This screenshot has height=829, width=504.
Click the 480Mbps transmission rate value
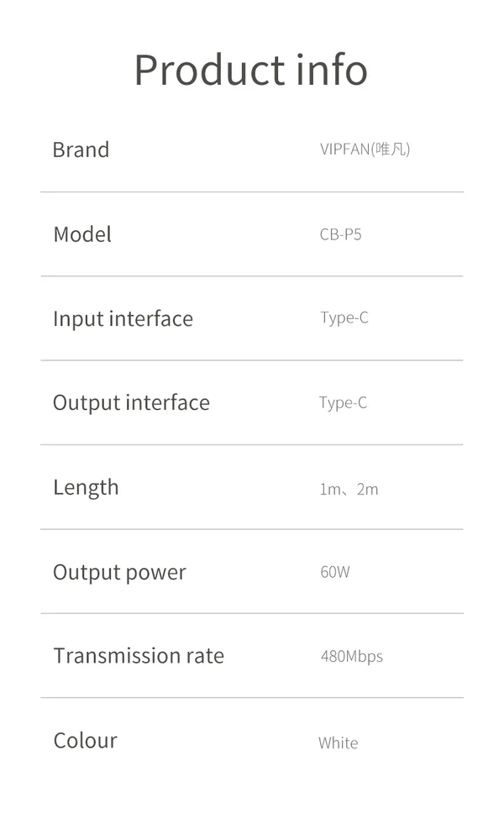click(x=351, y=656)
